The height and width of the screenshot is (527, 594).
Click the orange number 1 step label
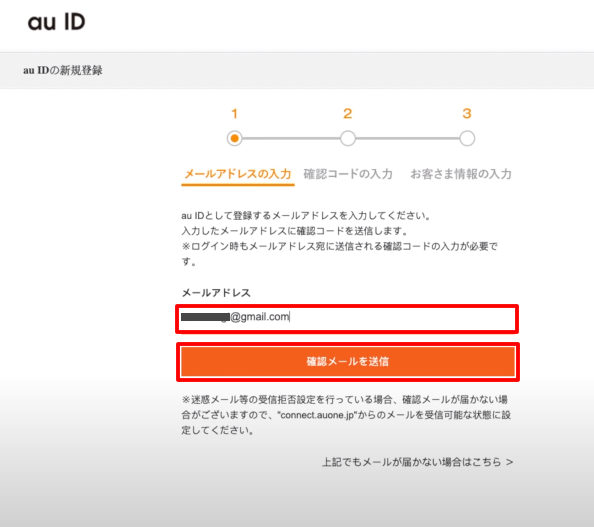click(234, 114)
